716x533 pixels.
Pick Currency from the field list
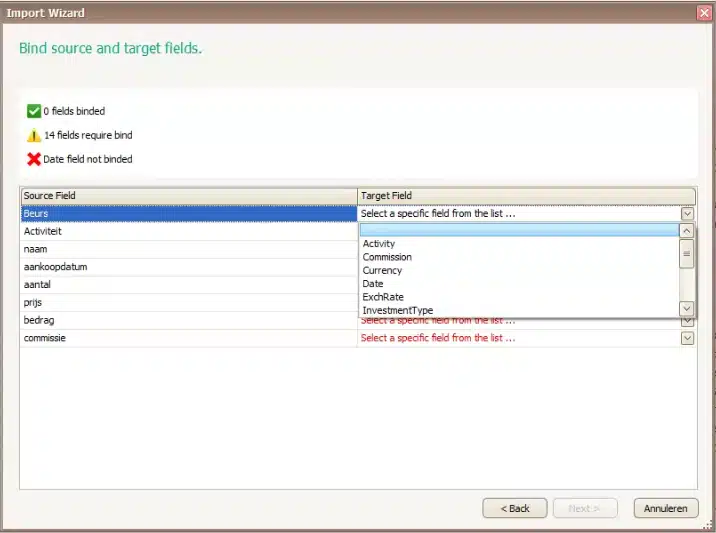[x=382, y=270]
